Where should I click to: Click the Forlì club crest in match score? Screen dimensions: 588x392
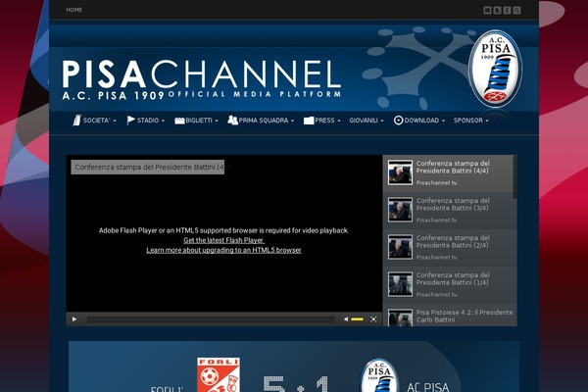219,374
